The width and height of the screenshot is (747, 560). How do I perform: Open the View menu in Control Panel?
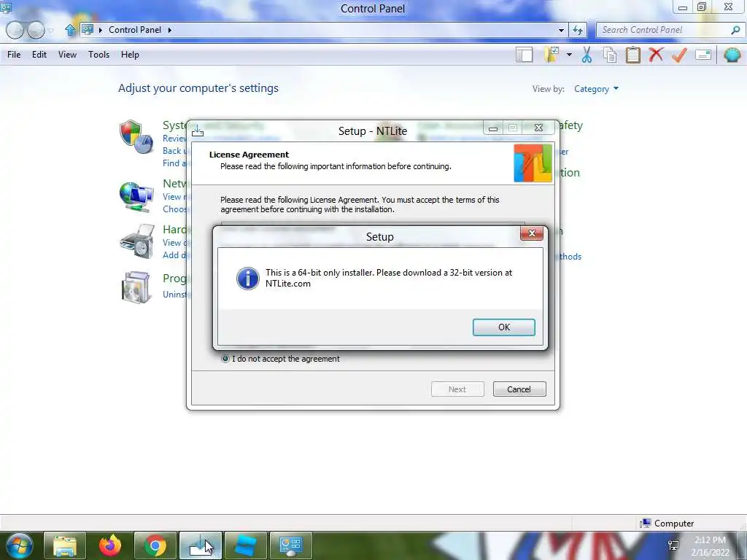pyautogui.click(x=67, y=55)
